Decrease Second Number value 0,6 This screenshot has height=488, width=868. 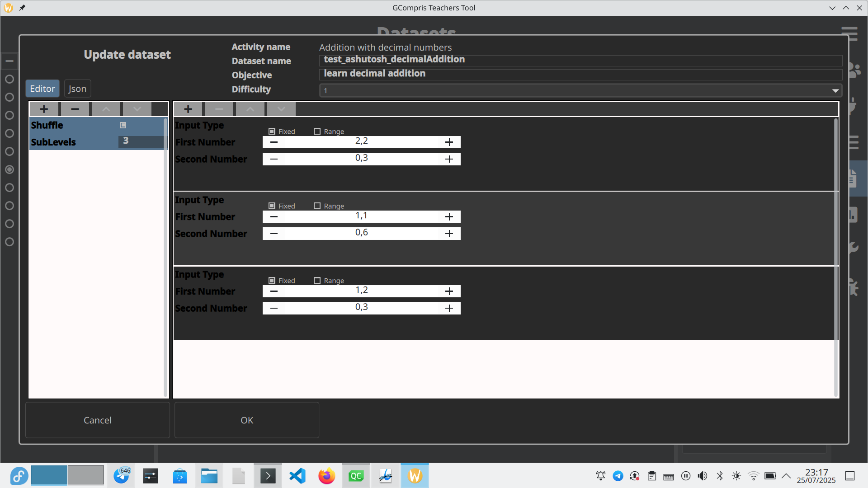[x=274, y=234]
